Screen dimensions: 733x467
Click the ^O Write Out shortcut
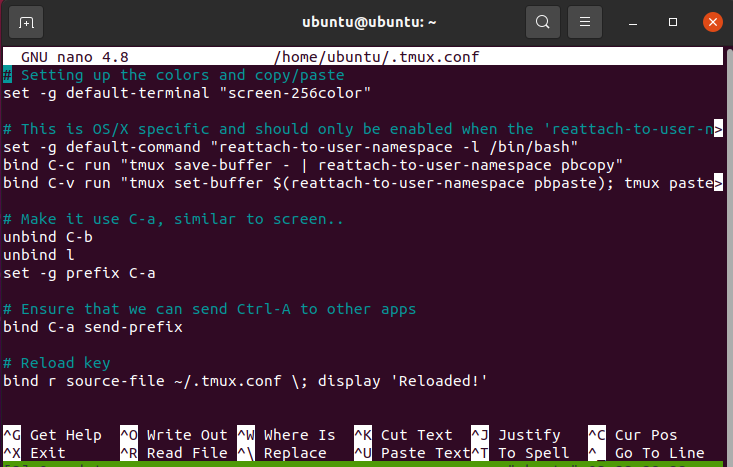point(174,435)
